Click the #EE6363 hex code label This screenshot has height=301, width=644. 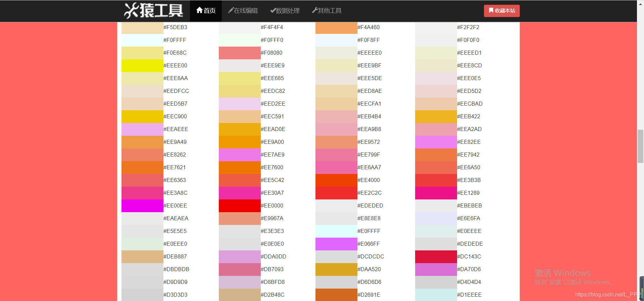tap(175, 180)
